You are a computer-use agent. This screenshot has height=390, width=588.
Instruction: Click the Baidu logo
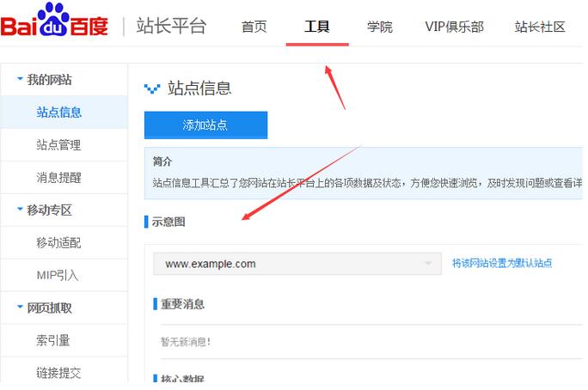54,25
